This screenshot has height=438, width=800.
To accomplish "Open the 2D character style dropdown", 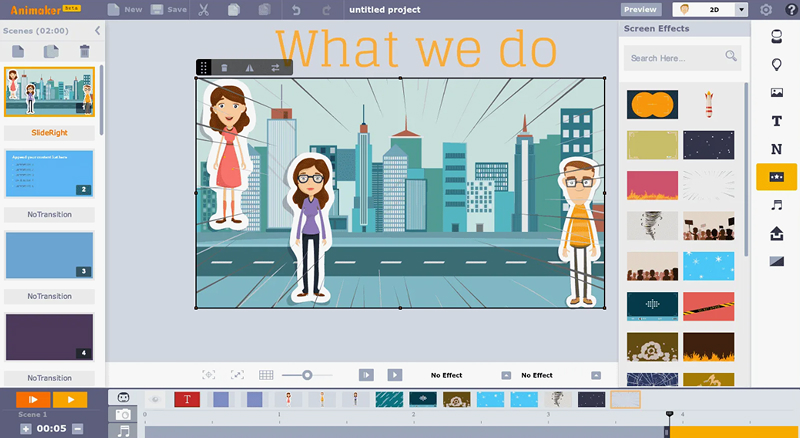I will point(741,9).
